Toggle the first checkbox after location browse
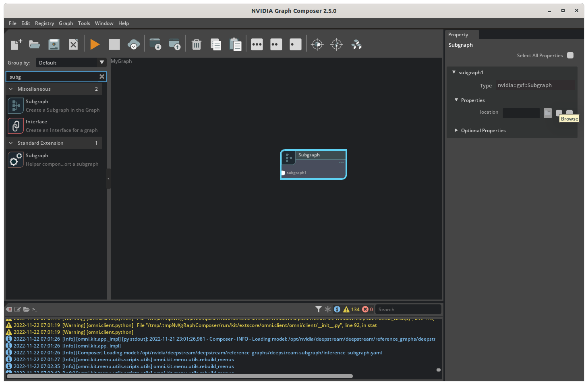 pos(559,113)
